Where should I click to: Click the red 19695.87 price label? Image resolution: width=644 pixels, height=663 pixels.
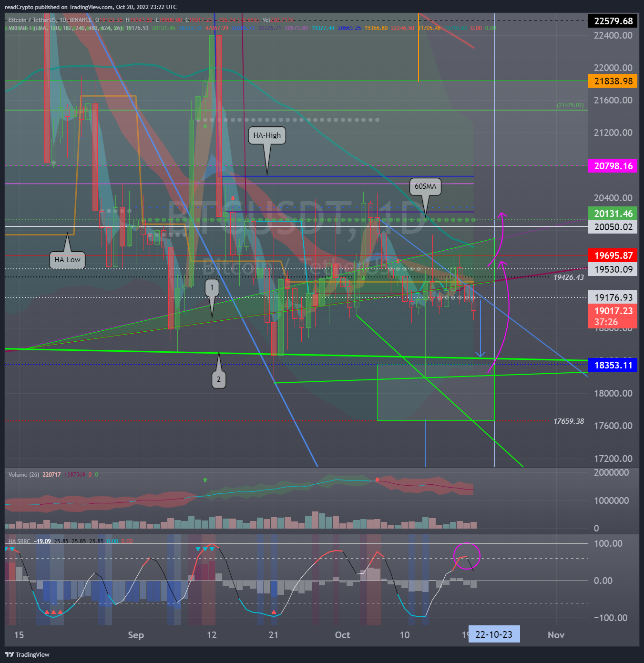pyautogui.click(x=613, y=255)
